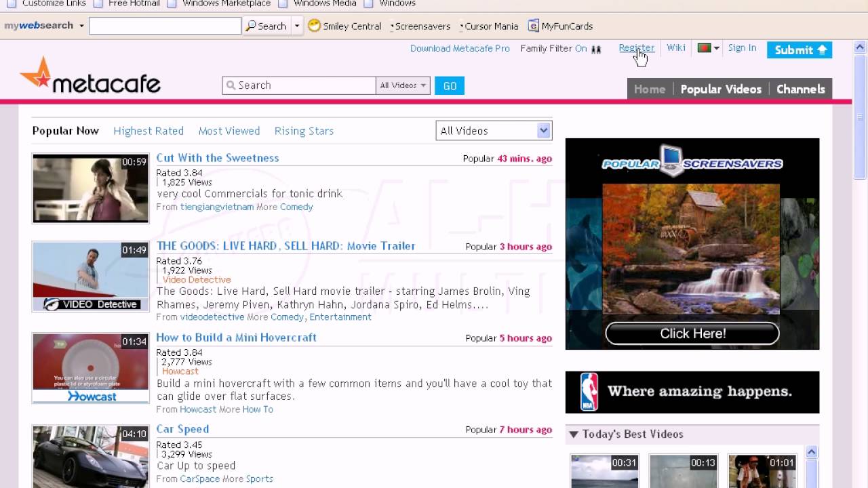Click the Cursor Mania toolbar item
The height and width of the screenshot is (488, 868).
tap(489, 26)
